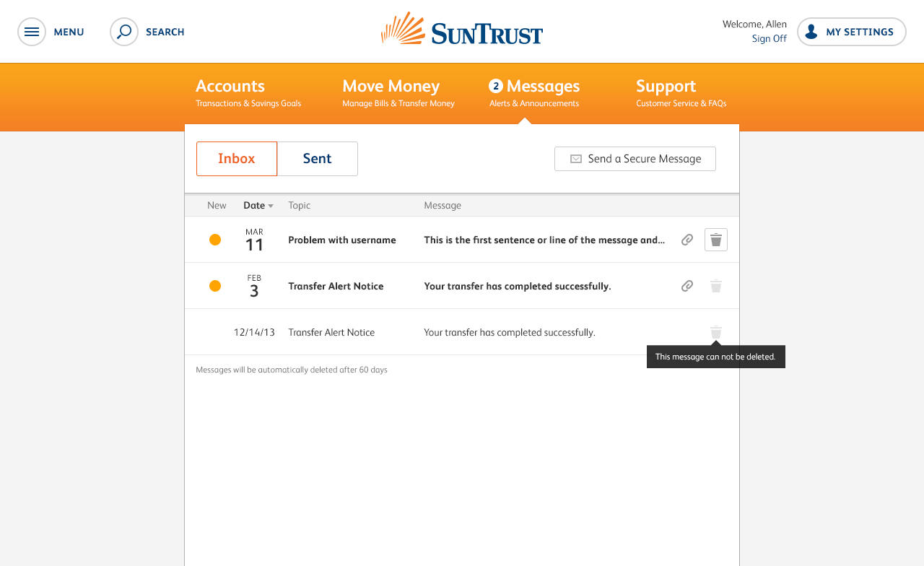The image size is (924, 566).
Task: Click the Sign Off link
Action: coord(769,39)
